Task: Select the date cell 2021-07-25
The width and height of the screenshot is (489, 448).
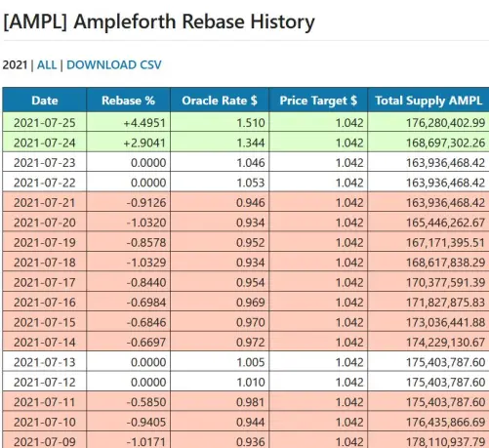Action: [45, 123]
